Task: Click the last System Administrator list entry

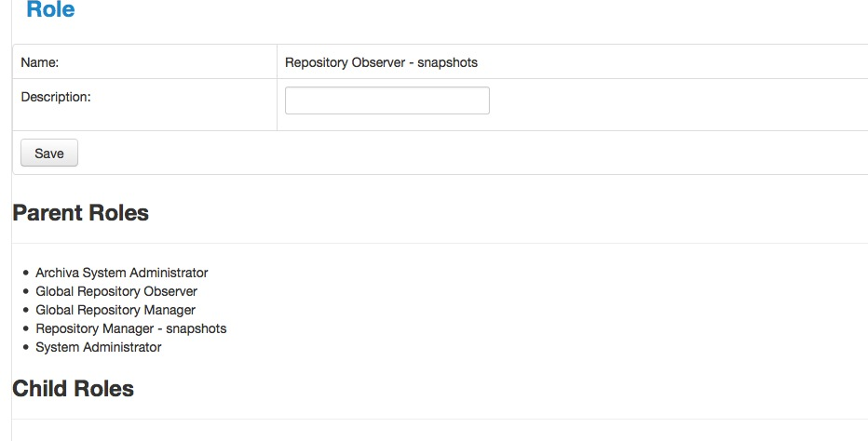Action: pos(98,347)
